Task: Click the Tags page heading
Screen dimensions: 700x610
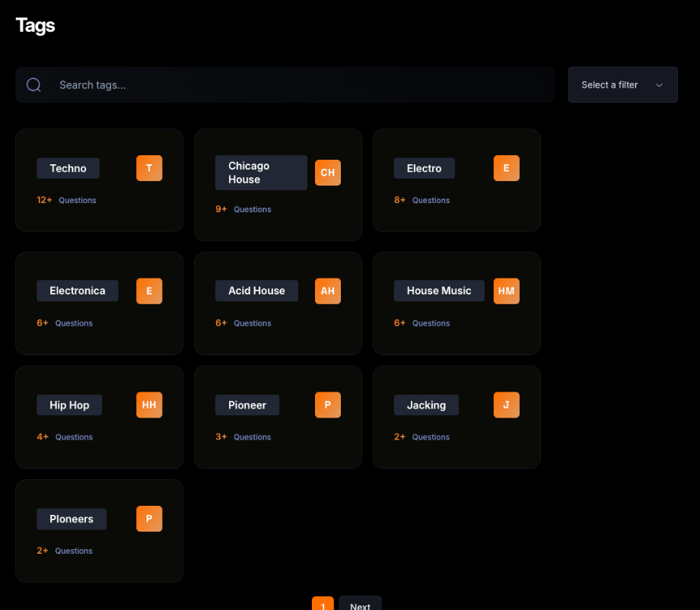Action: pyautogui.click(x=35, y=25)
